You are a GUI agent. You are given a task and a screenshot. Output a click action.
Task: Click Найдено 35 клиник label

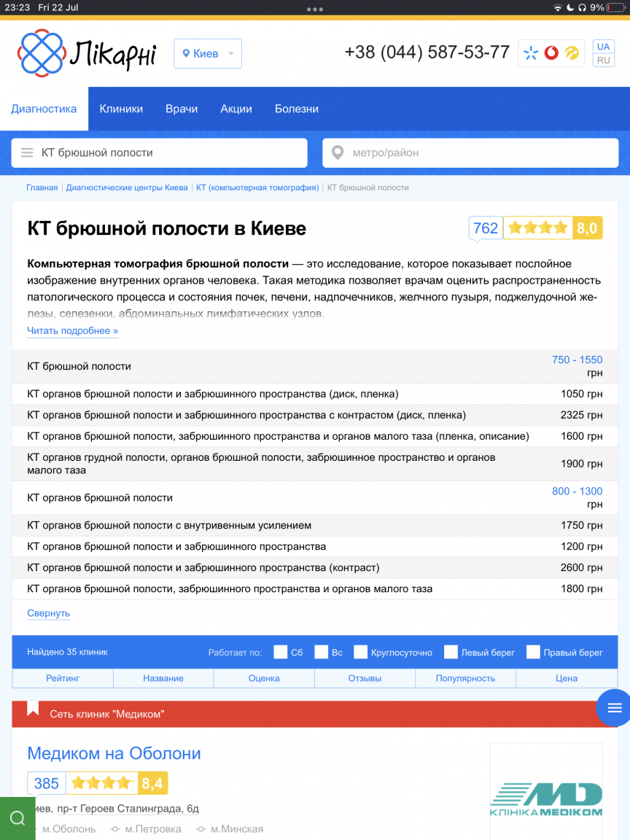pyautogui.click(x=68, y=652)
